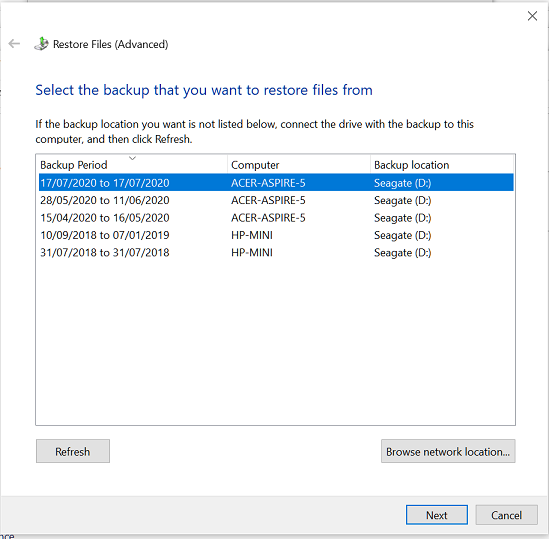Click the Next button
Image resolution: width=549 pixels, height=539 pixels.
437,515
